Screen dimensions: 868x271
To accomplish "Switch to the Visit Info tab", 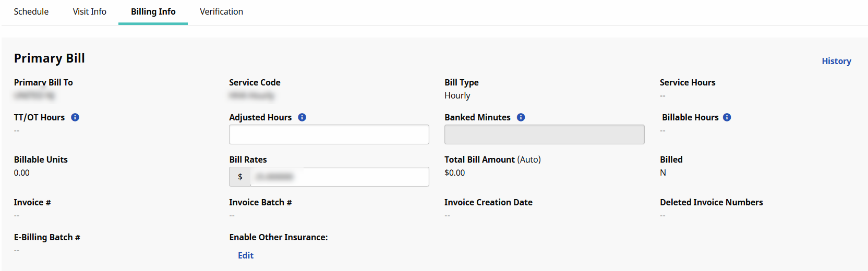I will click(x=90, y=11).
